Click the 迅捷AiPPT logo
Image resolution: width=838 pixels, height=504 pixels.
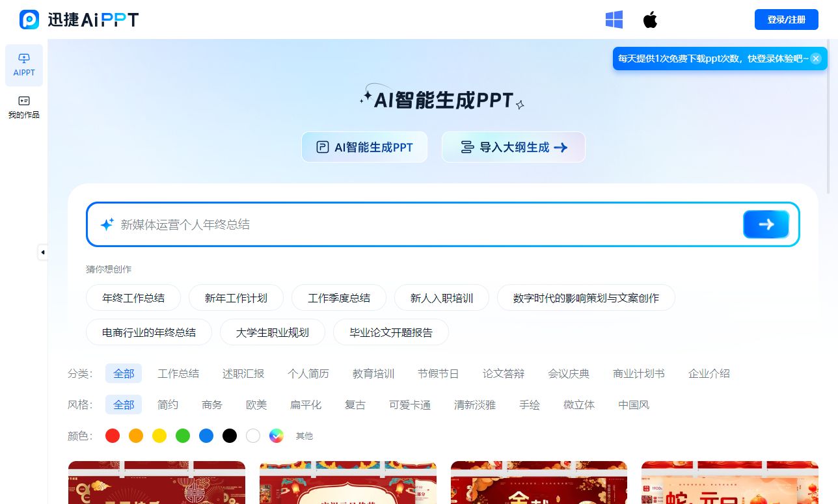[79, 20]
